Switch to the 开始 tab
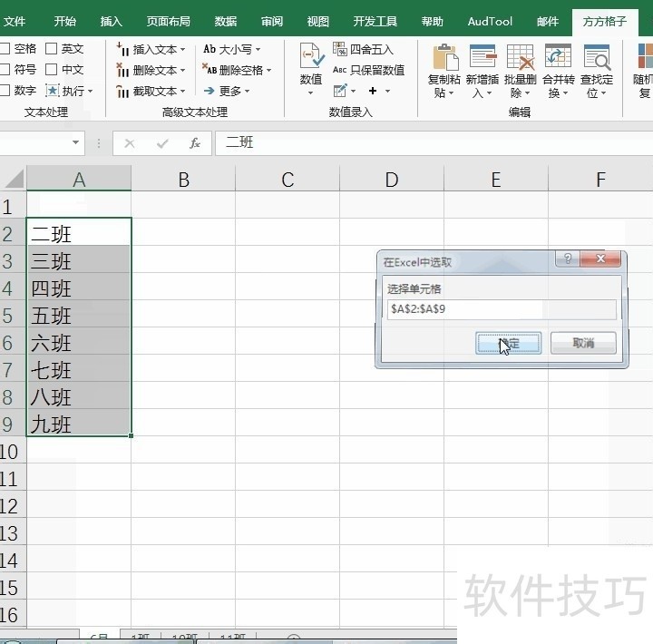This screenshot has width=653, height=644. tap(65, 22)
